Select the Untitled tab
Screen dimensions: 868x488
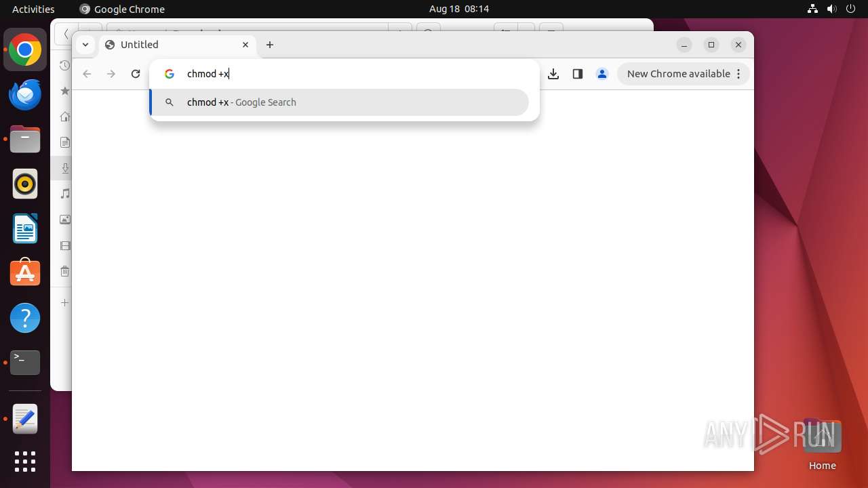tap(178, 45)
